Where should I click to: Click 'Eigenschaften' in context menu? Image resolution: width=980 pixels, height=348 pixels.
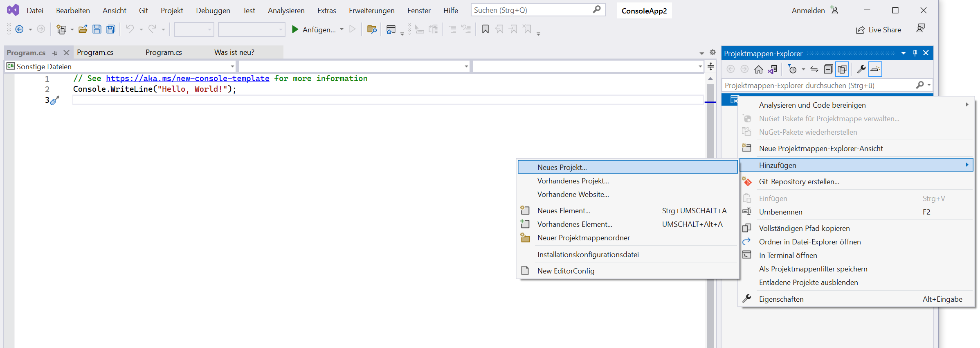click(x=856, y=299)
